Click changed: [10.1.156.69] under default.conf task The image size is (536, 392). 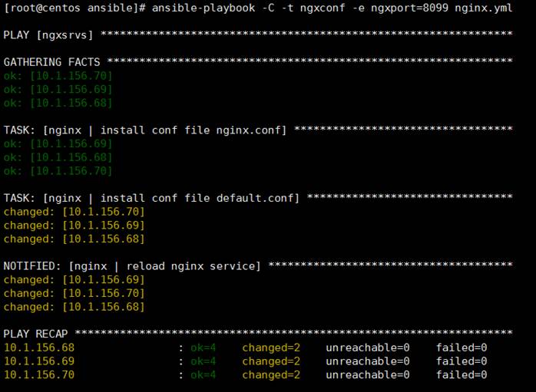(74, 226)
